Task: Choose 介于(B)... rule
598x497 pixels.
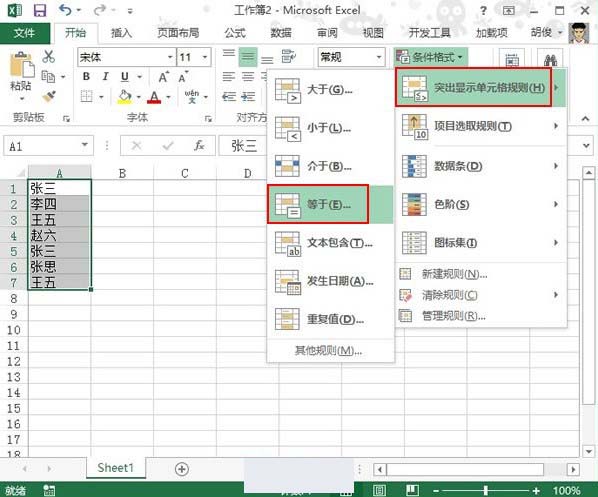Action: (x=330, y=166)
